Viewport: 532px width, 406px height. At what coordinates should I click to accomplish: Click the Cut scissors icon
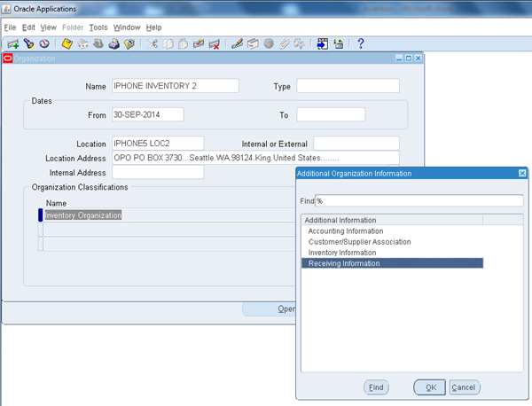[x=153, y=43]
